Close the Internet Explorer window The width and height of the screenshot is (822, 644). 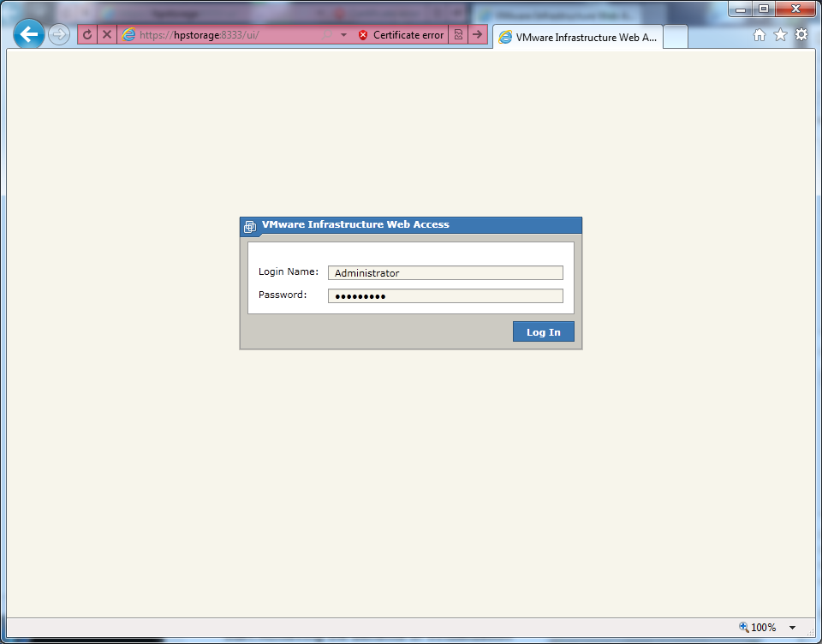tap(795, 9)
